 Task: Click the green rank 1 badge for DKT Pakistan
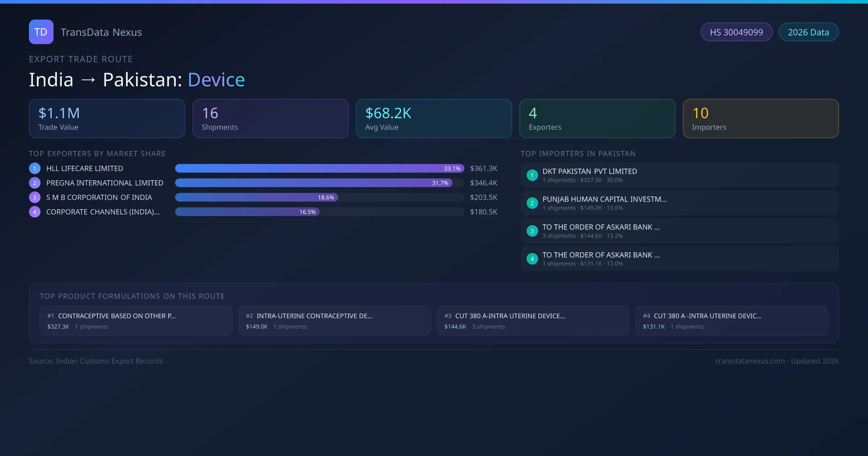click(532, 175)
